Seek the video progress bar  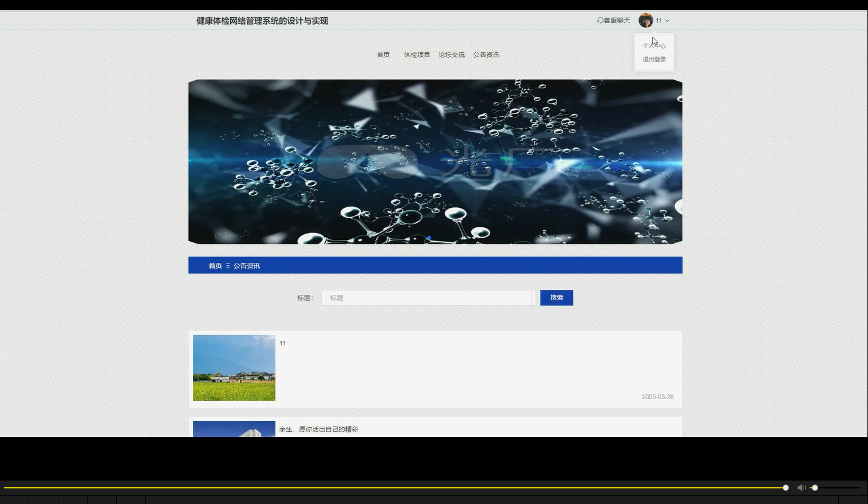395,488
